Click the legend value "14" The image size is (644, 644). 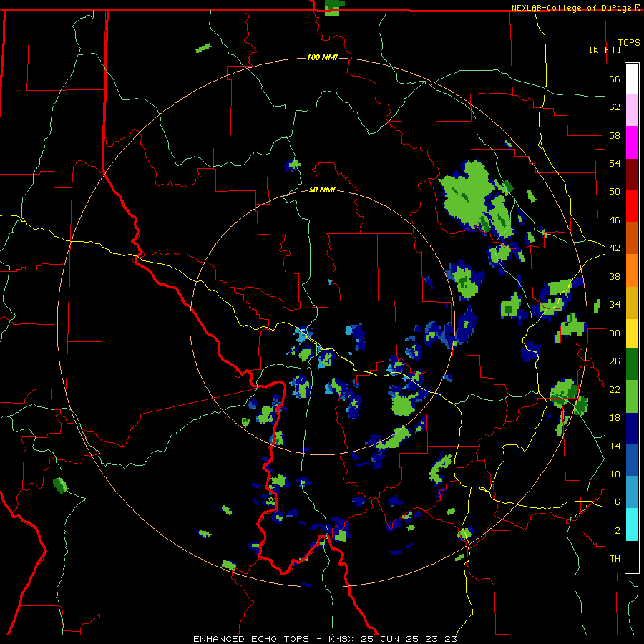615,446
